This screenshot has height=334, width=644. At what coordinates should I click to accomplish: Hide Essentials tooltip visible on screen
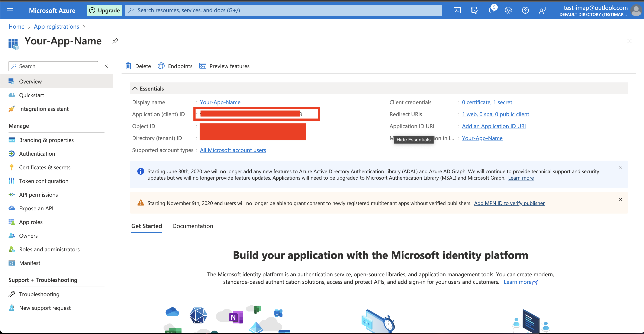point(413,139)
